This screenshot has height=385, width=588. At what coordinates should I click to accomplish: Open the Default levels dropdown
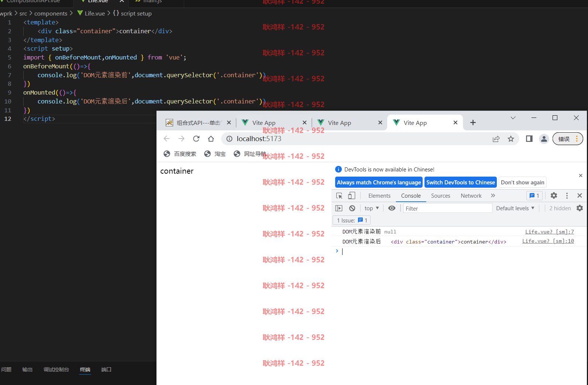(x=515, y=208)
